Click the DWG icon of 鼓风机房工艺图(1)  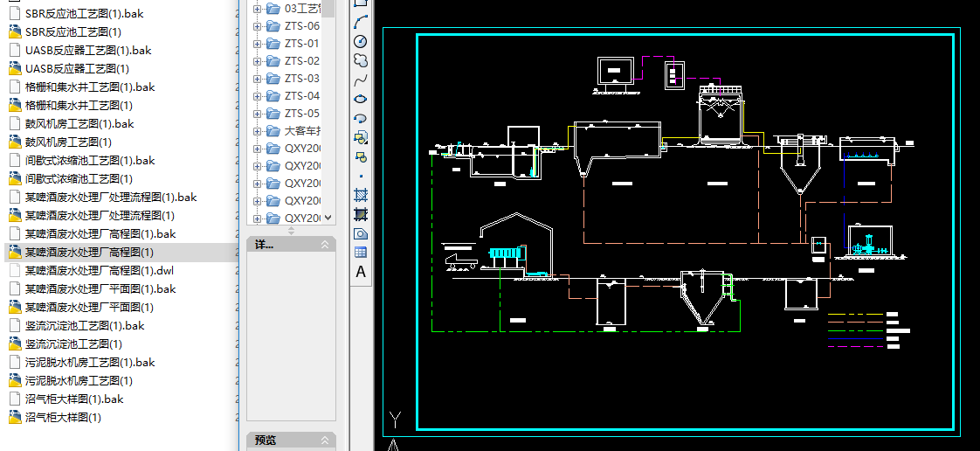(x=15, y=142)
